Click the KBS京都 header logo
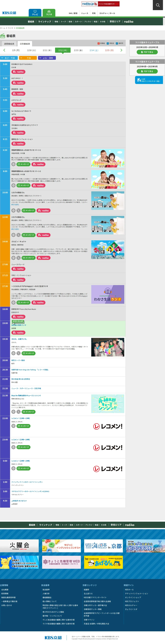This screenshot has width=165, height=644. tap(9, 13)
